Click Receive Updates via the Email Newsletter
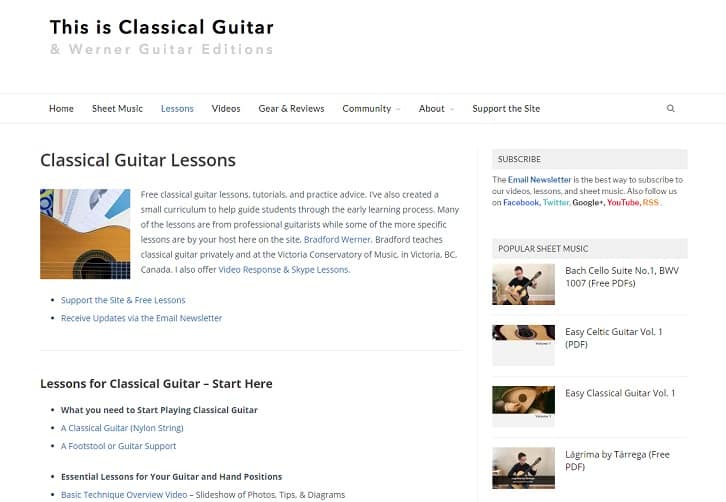 coord(141,318)
